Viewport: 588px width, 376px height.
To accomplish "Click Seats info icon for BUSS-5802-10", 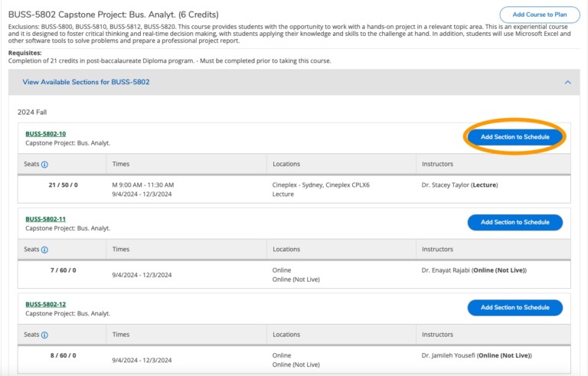I will 44,165.
